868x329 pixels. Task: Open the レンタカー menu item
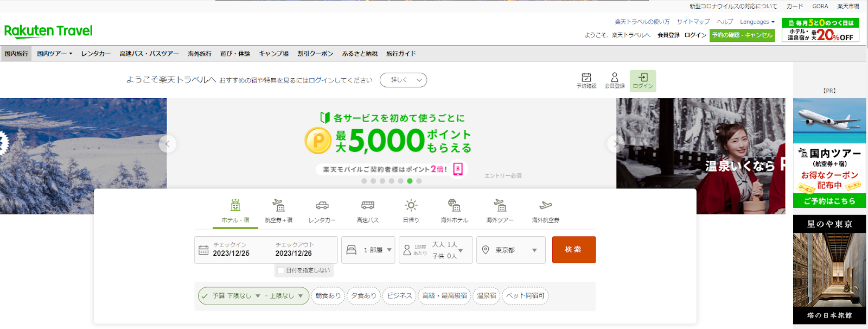[x=96, y=54]
